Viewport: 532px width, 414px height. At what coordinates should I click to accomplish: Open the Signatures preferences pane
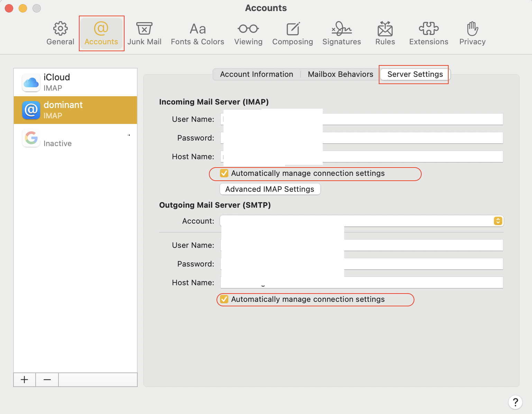(x=342, y=34)
